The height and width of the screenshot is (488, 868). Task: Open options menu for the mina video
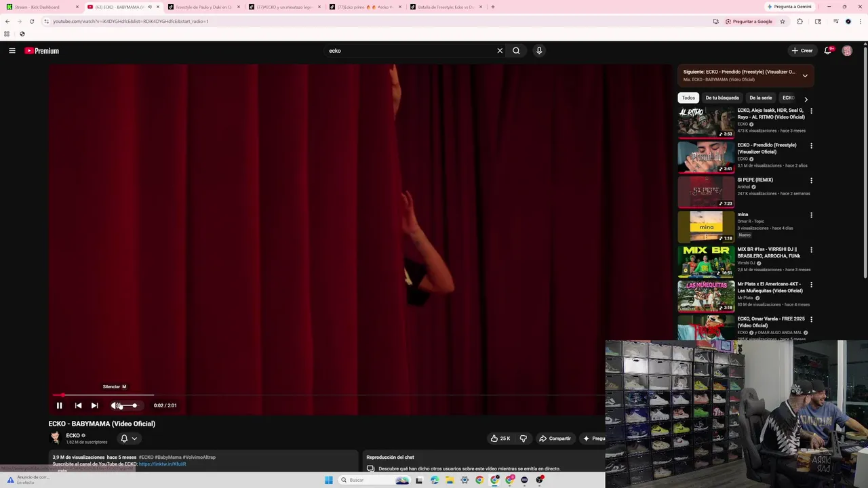click(811, 216)
